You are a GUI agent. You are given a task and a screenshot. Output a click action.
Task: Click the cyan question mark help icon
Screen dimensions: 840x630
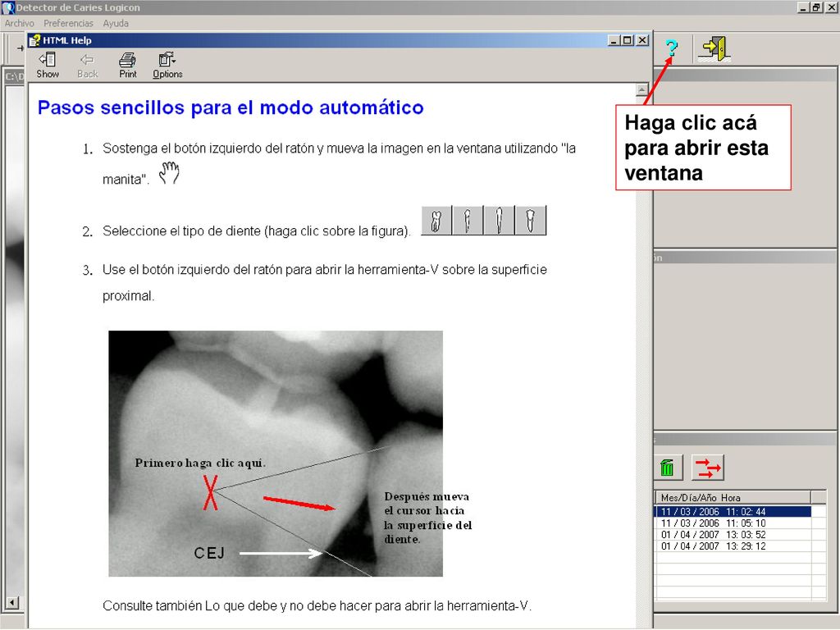pyautogui.click(x=671, y=48)
